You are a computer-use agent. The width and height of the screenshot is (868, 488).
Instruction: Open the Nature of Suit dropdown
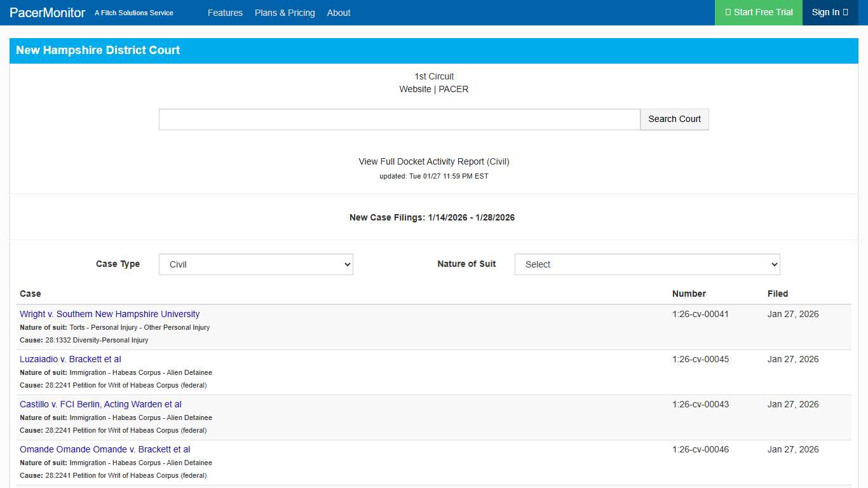pos(646,264)
